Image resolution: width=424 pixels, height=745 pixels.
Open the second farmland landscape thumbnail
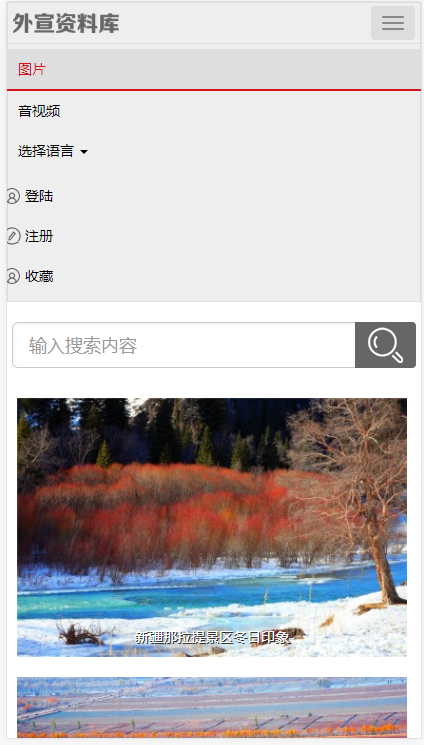pos(212,707)
